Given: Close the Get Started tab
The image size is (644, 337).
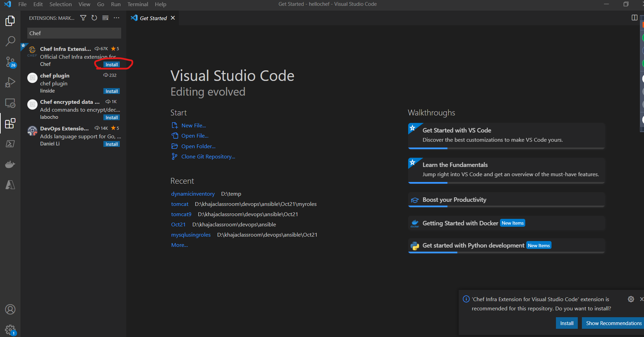Looking at the screenshot, I should [173, 18].
